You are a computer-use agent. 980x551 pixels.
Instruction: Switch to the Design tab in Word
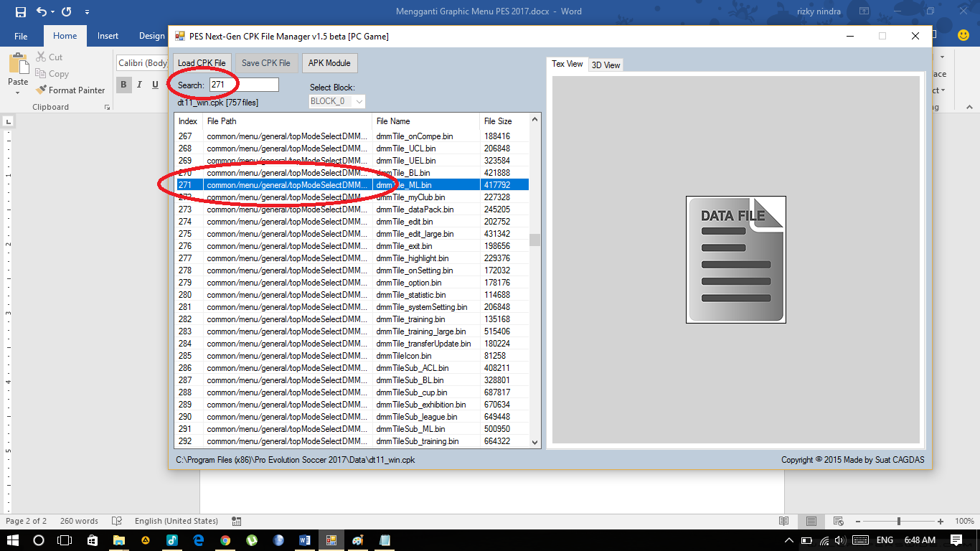tap(151, 36)
